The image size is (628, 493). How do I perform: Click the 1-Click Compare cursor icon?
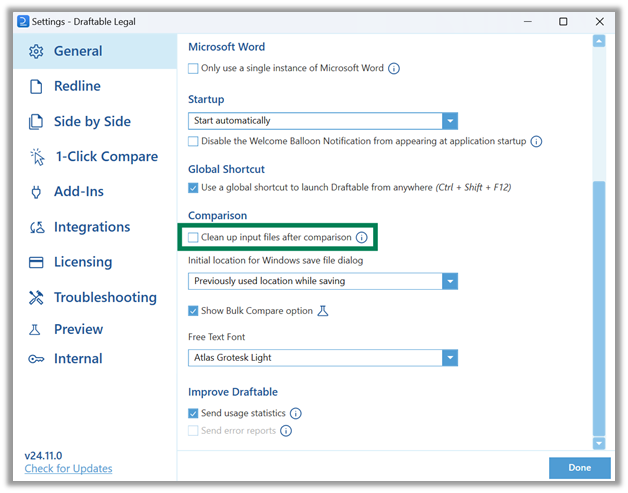click(x=37, y=157)
